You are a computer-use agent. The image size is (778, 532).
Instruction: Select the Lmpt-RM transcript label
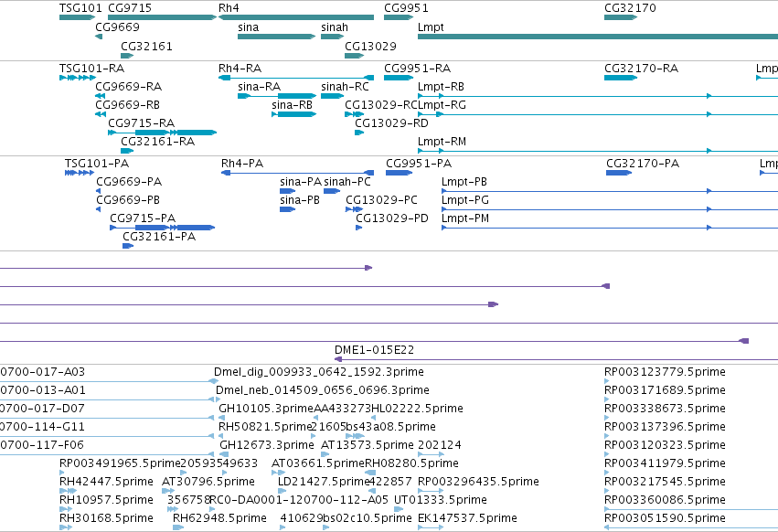(x=442, y=142)
